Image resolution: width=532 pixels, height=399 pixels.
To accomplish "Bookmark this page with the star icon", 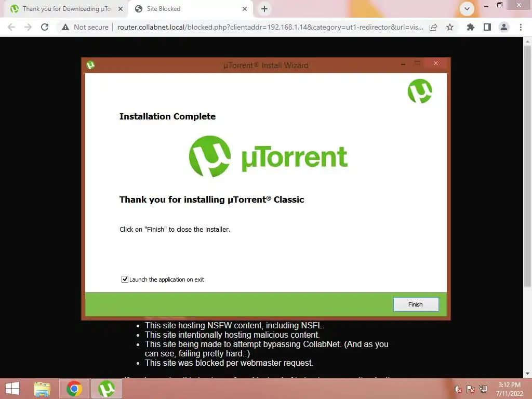I will [450, 27].
